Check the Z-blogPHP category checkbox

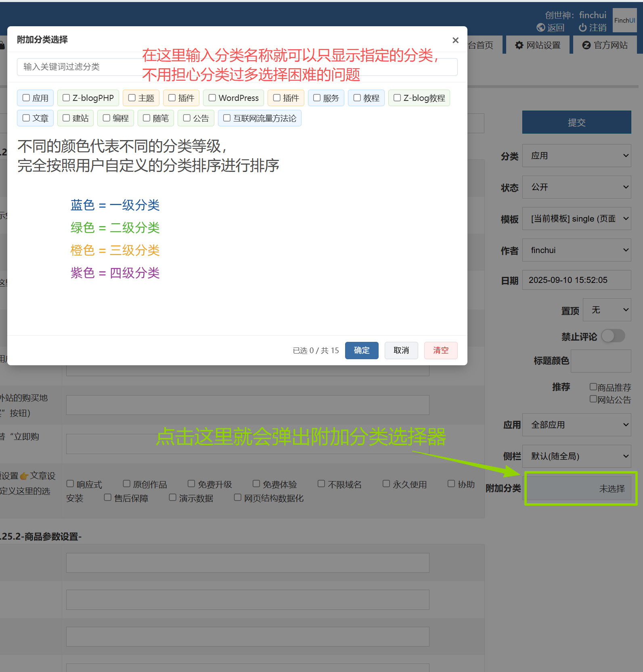[x=66, y=98]
